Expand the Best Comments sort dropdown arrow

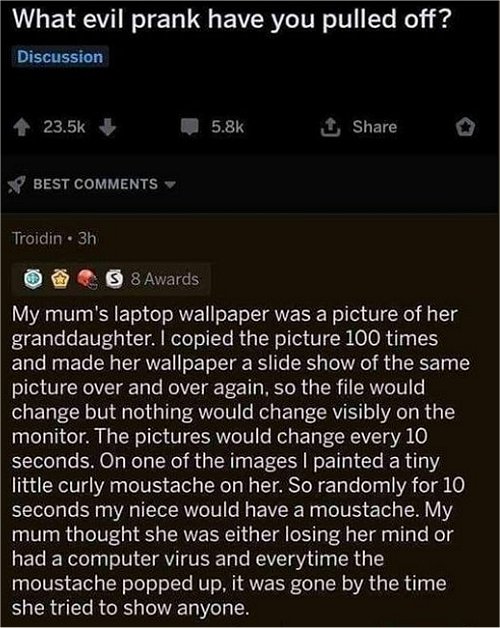pyautogui.click(x=170, y=185)
